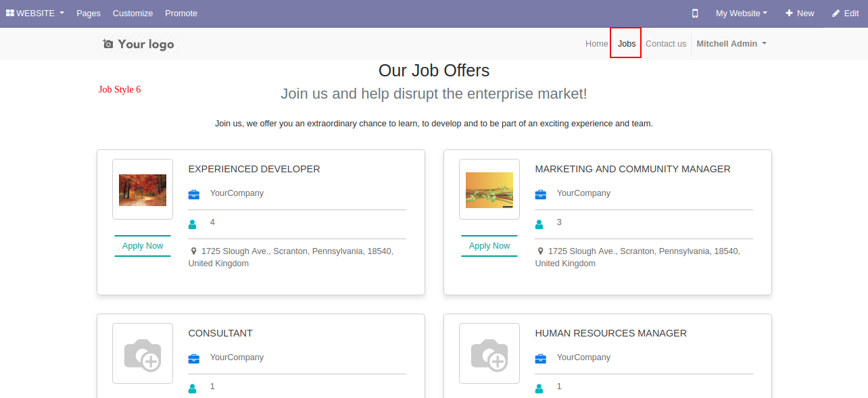Open the Human Resources Manager job title

coord(611,333)
